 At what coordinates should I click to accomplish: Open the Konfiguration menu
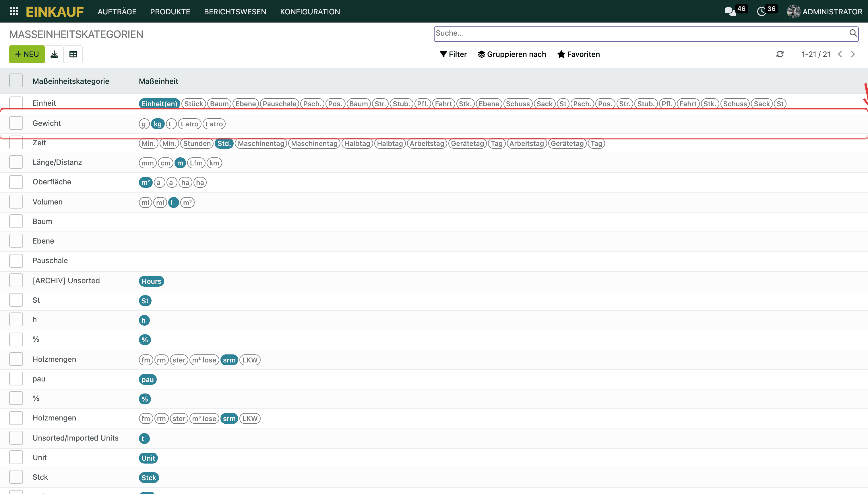click(x=310, y=11)
